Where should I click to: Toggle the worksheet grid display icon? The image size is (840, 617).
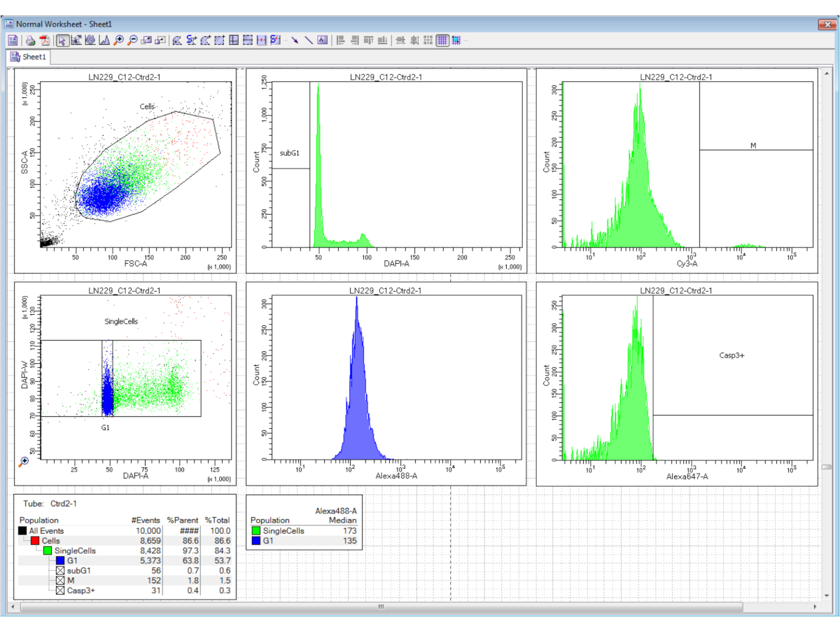(x=442, y=41)
